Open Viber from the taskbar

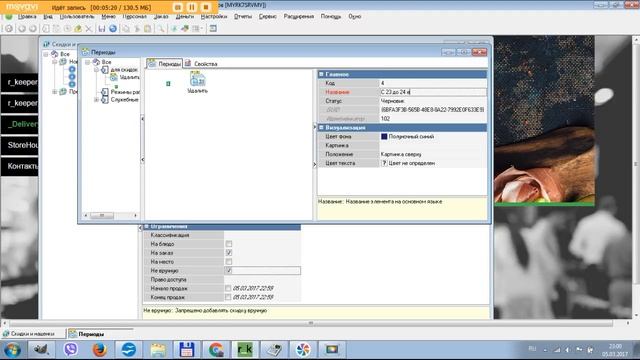coord(71,350)
